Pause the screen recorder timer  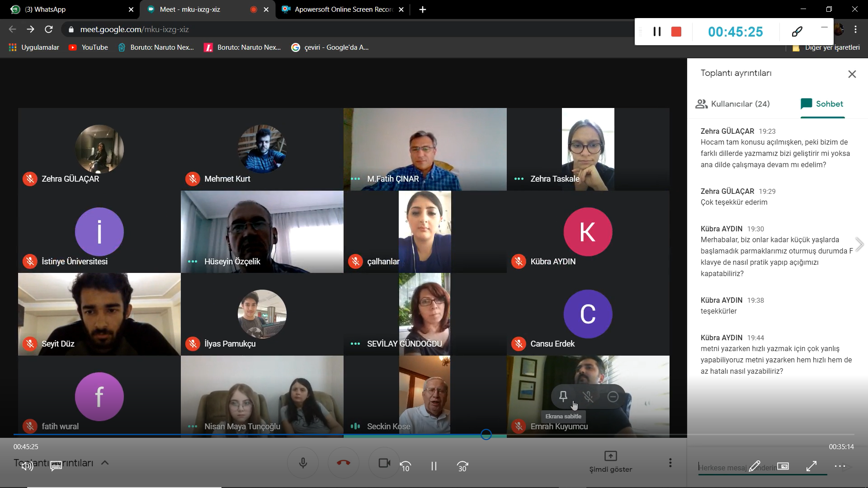coord(657,32)
